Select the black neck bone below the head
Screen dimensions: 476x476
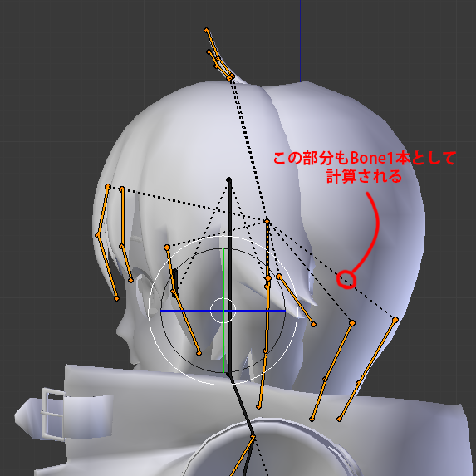(242, 405)
